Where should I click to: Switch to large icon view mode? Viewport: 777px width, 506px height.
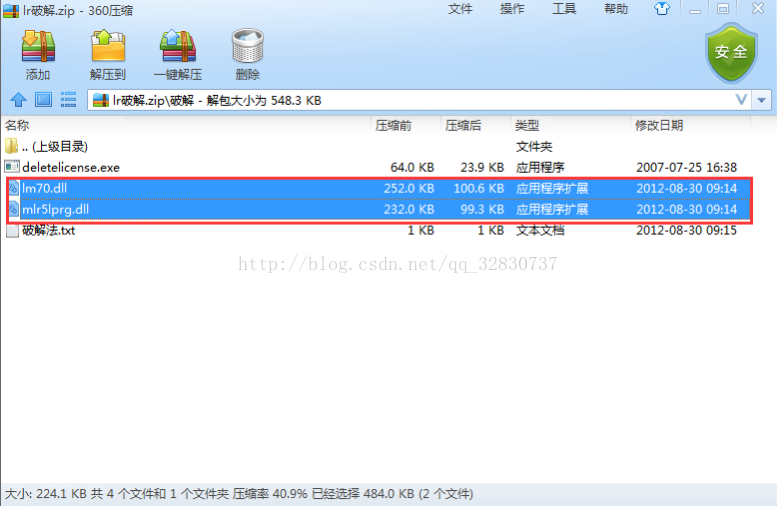(43, 100)
